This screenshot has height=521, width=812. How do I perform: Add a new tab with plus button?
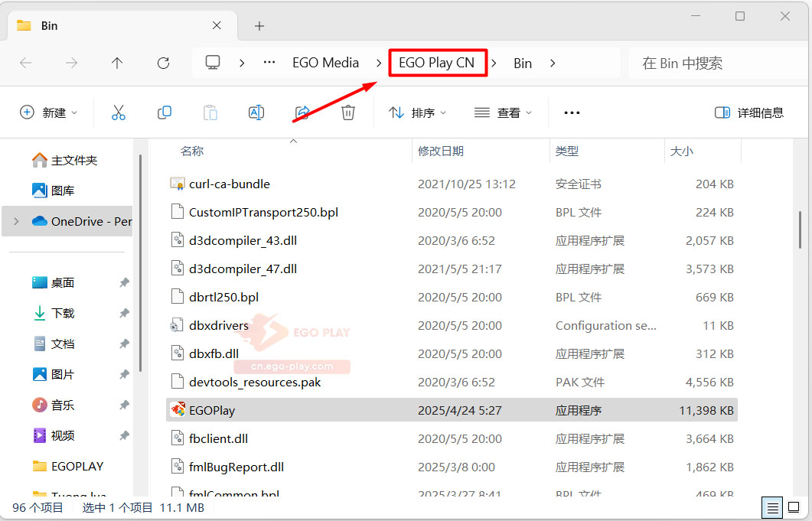[x=259, y=26]
